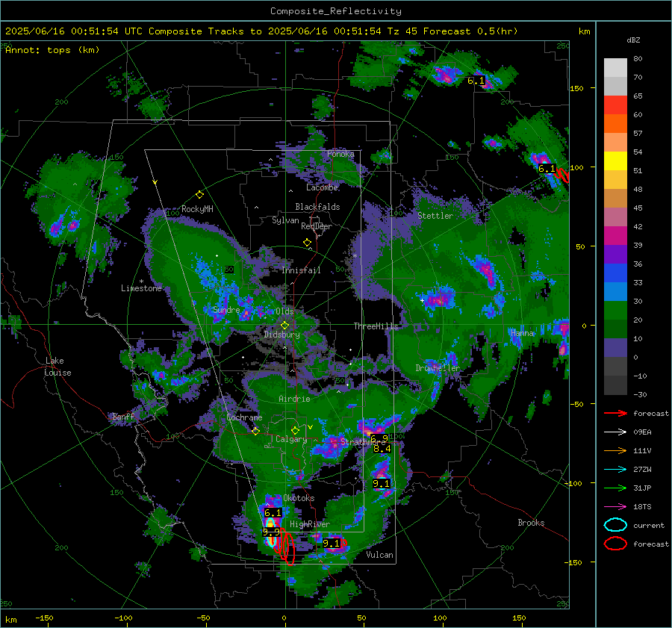Click the ThreeHills city label
The width and height of the screenshot is (672, 628).
click(376, 326)
